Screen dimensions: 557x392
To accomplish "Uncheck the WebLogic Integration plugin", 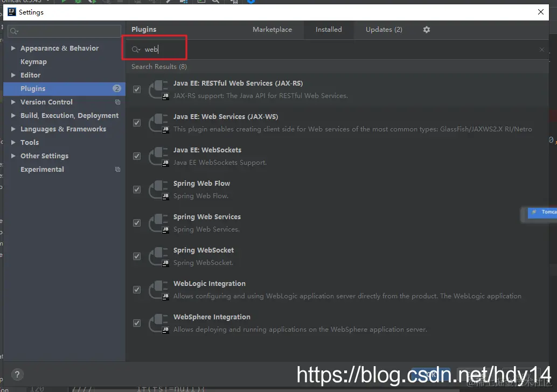I will (x=137, y=290).
